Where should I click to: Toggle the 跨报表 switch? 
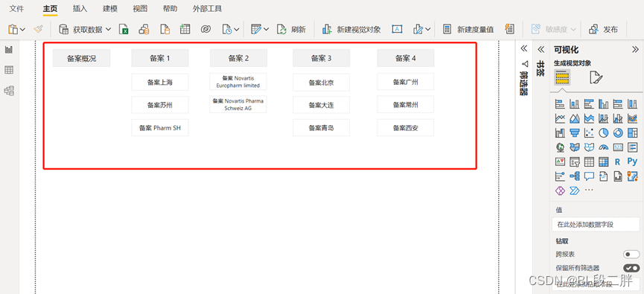[631, 255]
